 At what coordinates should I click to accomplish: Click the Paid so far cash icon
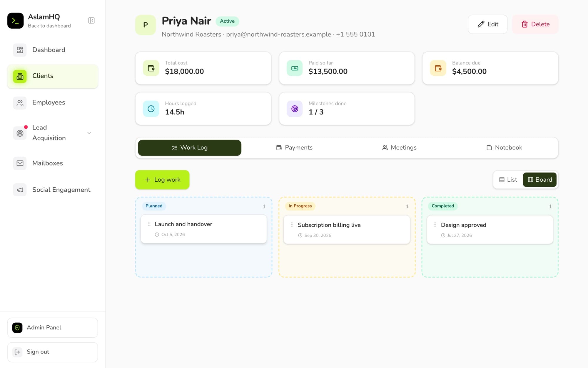click(x=295, y=68)
